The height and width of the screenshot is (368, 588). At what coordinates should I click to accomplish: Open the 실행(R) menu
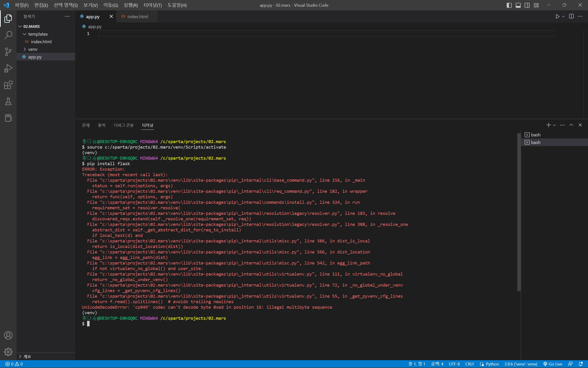click(x=131, y=5)
